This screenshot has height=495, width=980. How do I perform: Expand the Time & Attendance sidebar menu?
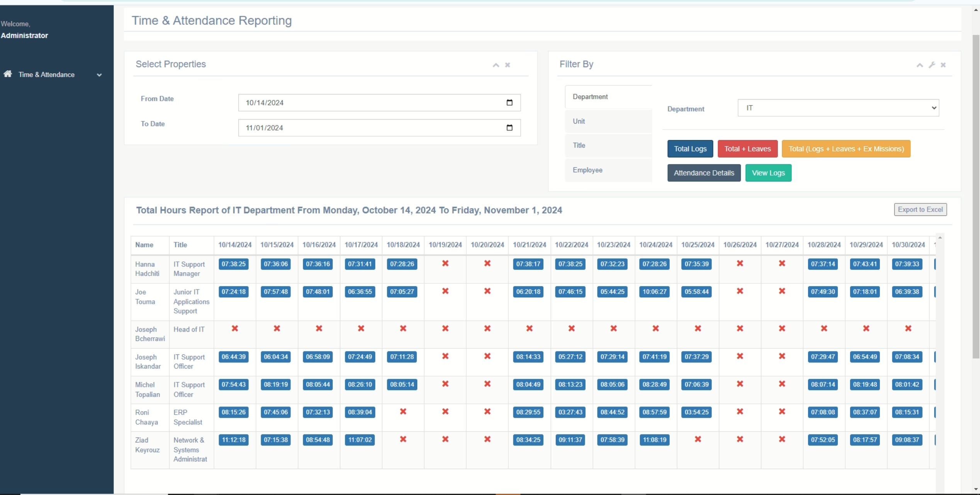click(x=99, y=75)
